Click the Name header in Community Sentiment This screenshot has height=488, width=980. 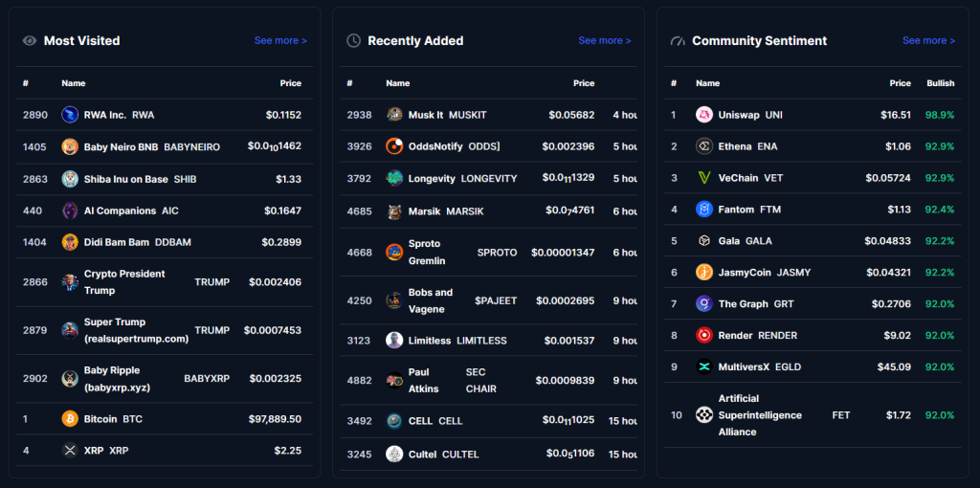coord(708,83)
